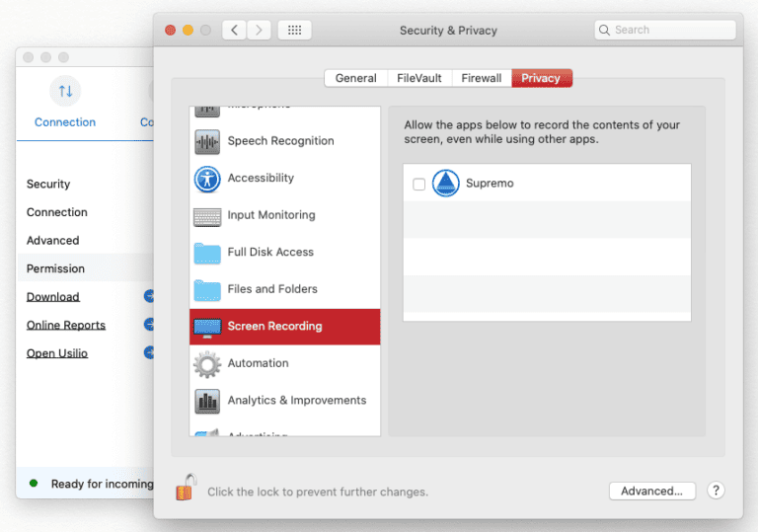
Task: Go back with the left chevron button
Action: click(235, 30)
